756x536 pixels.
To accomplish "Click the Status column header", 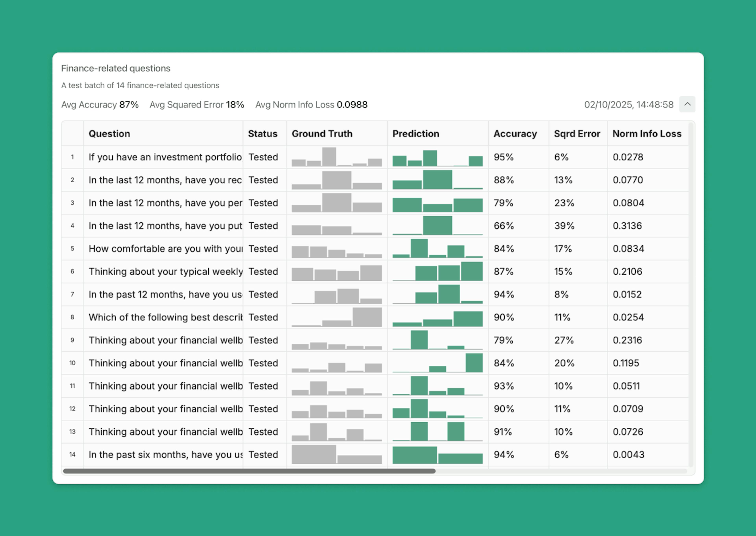I will point(263,134).
